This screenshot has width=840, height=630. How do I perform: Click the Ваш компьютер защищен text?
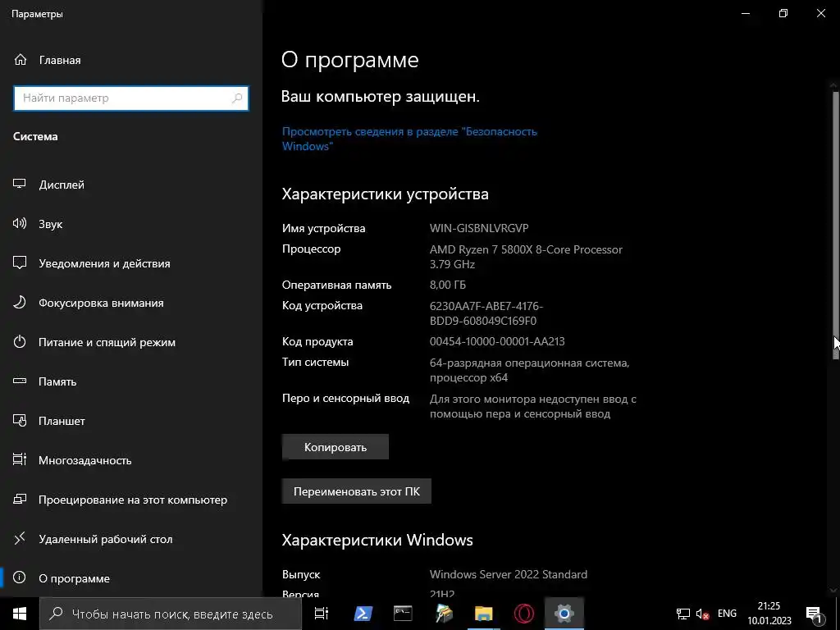381,97
